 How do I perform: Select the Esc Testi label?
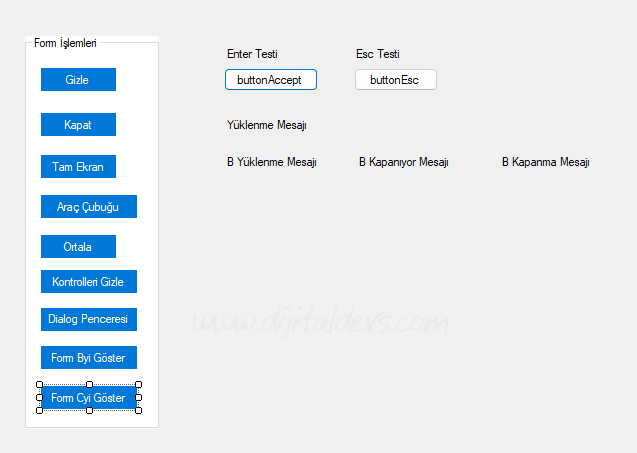[x=377, y=54]
